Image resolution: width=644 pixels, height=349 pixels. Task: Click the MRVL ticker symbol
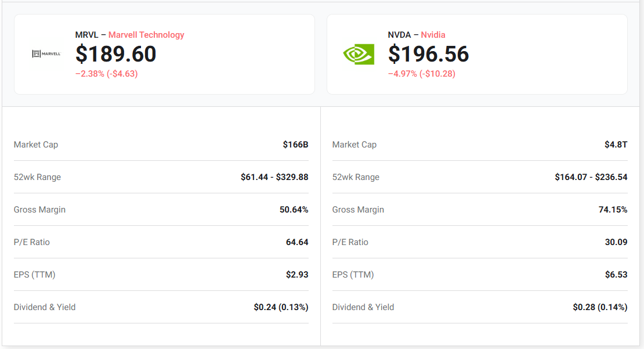[86, 35]
